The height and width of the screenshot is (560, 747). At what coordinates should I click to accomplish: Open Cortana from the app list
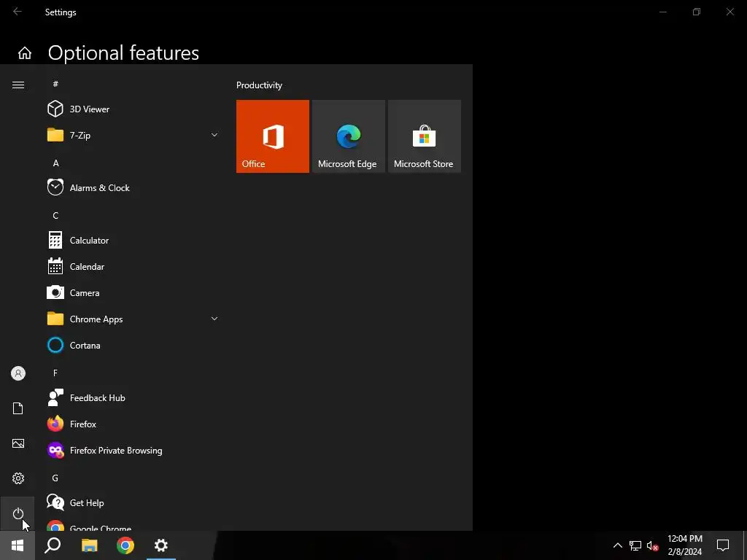coord(133,345)
